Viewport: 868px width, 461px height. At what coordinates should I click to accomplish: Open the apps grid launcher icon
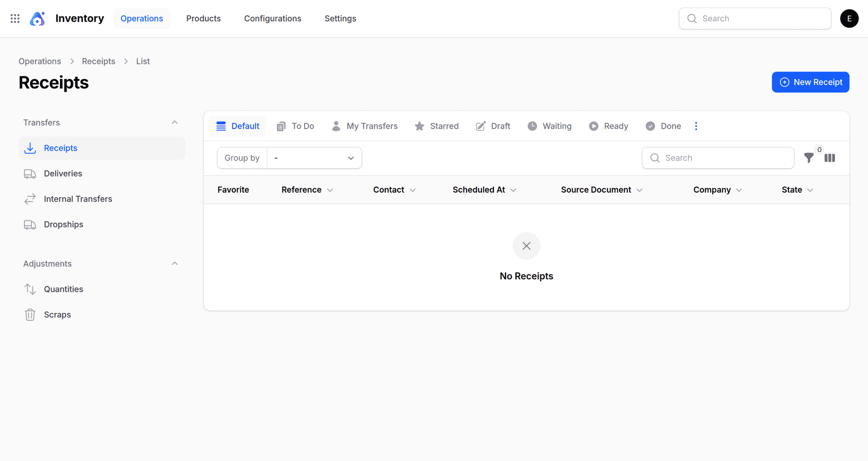tap(15, 18)
